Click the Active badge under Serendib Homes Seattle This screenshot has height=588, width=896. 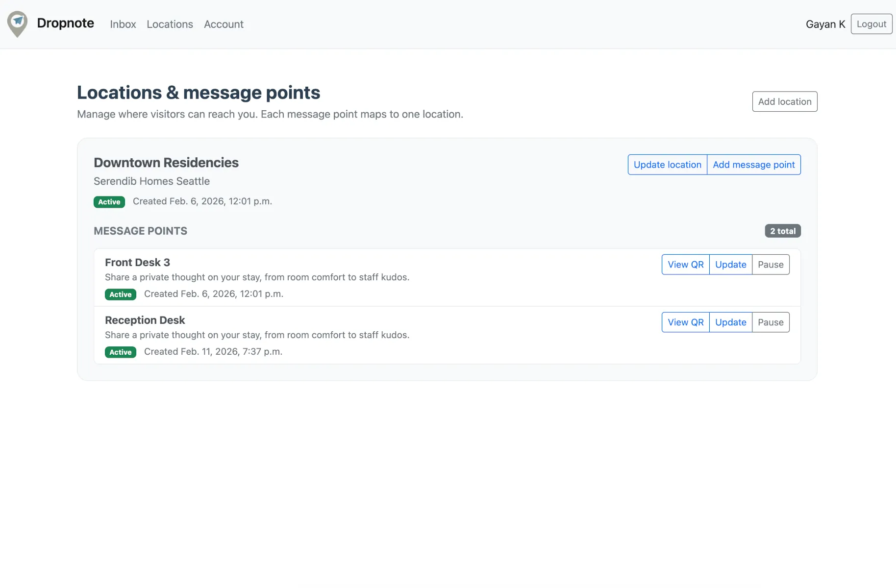(109, 202)
